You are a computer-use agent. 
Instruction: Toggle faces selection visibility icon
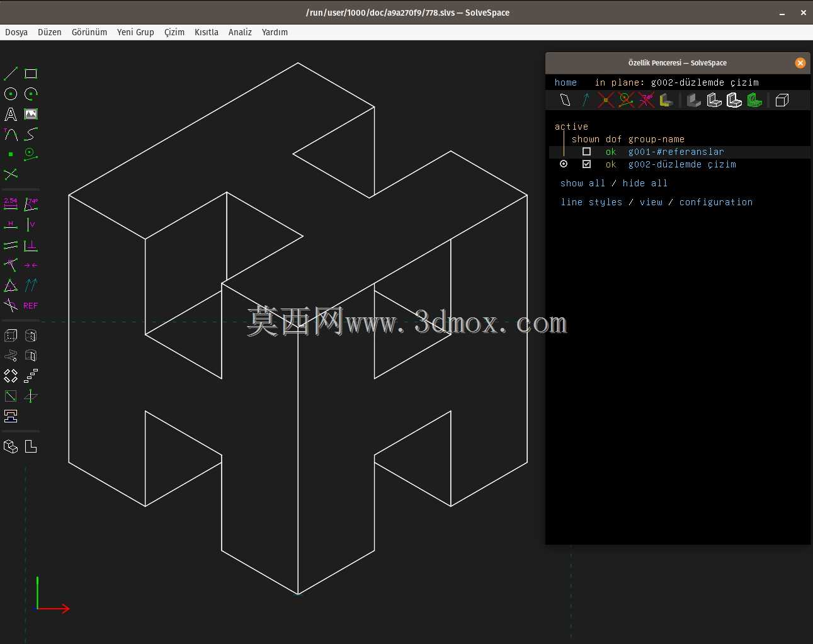point(666,100)
